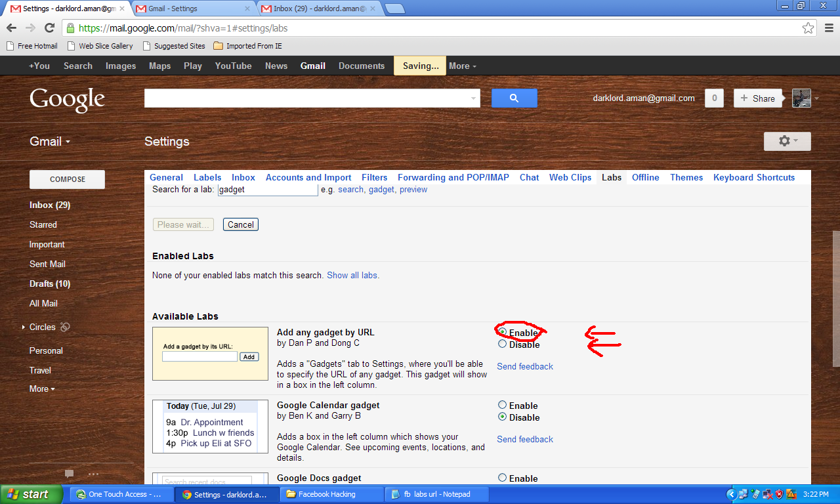This screenshot has width=840, height=504.
Task: Open the settings gear menu
Action: [x=787, y=141]
